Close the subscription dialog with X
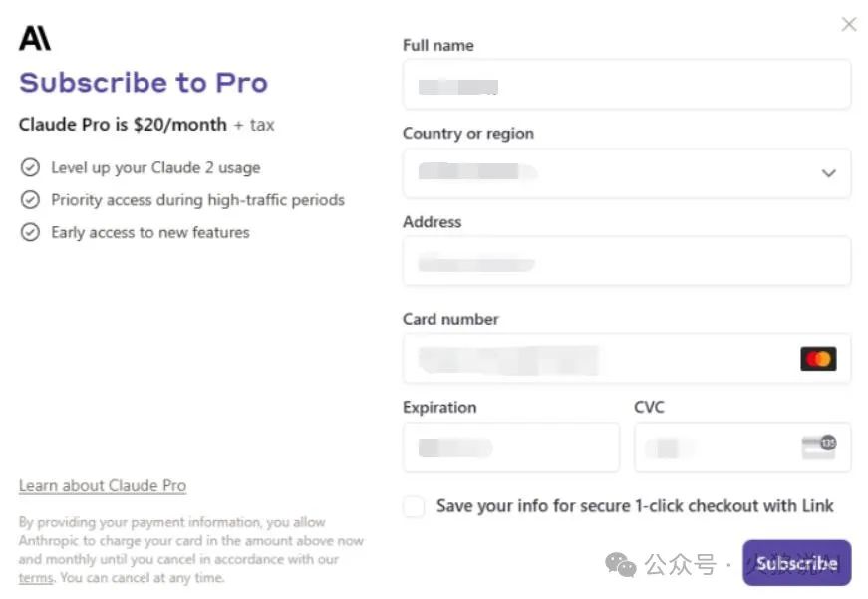Image resolution: width=868 pixels, height=599 pixels. click(849, 24)
